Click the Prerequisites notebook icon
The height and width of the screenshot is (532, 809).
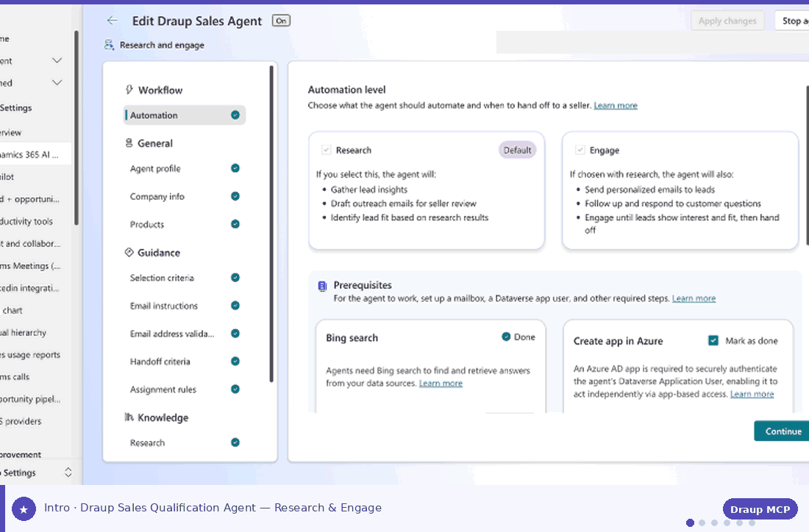click(x=322, y=286)
